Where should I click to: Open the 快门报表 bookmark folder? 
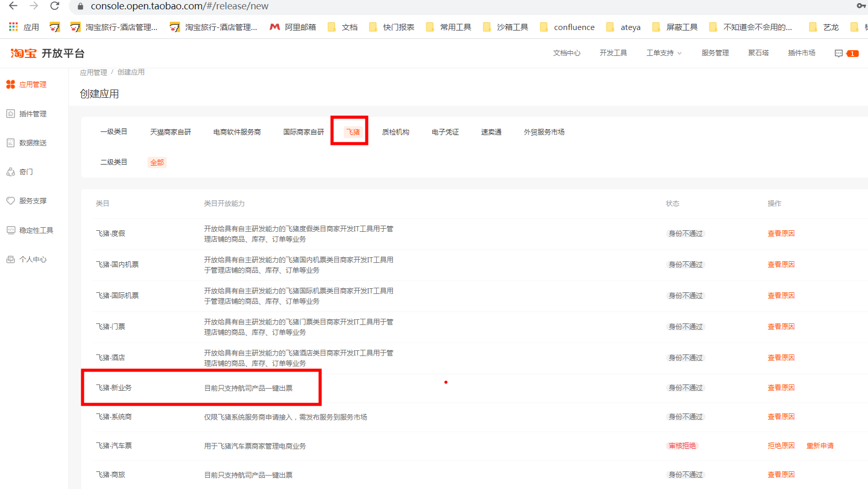click(392, 27)
